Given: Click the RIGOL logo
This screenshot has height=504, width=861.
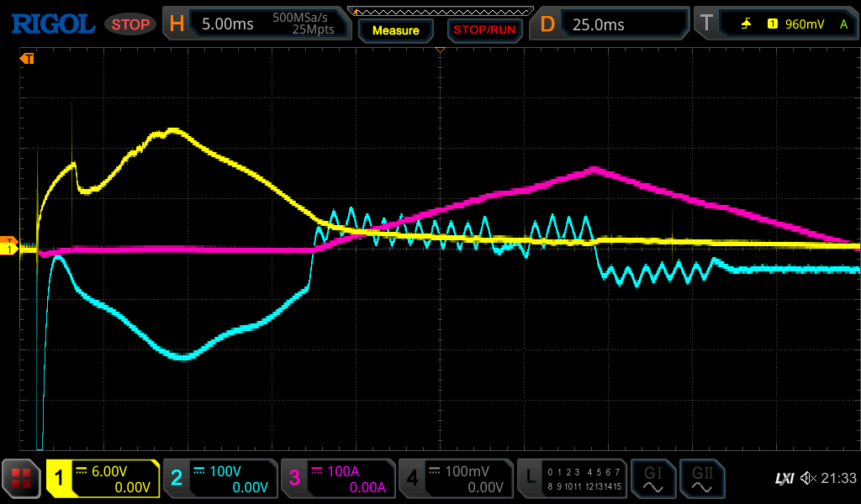Looking at the screenshot, I should (x=52, y=24).
